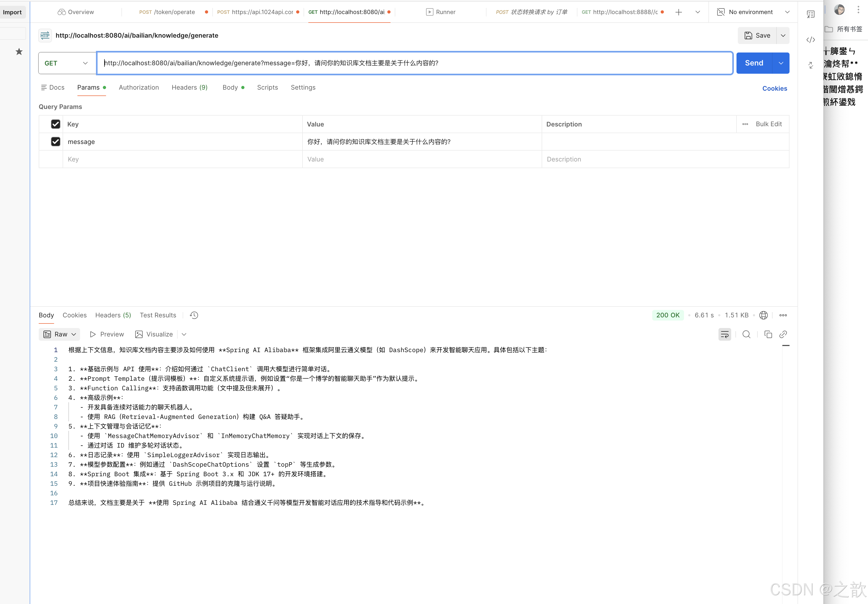Copy the response body to clipboard
Image resolution: width=868 pixels, height=604 pixels.
click(x=768, y=334)
